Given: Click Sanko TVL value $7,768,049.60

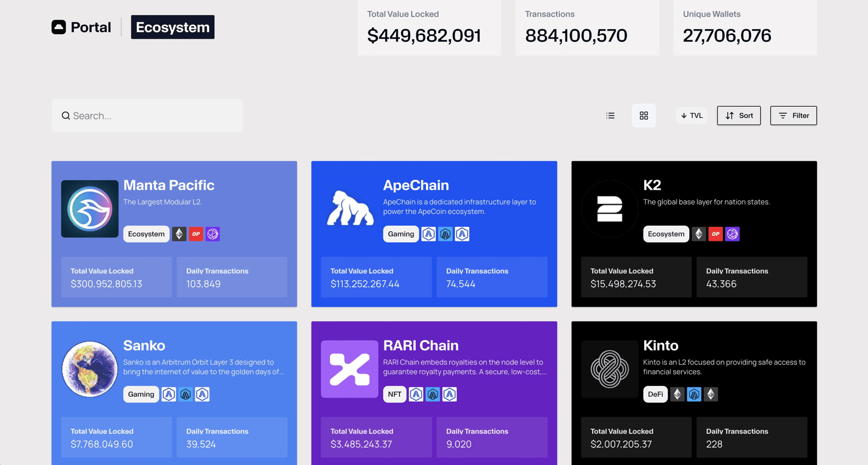Looking at the screenshot, I should [102, 444].
